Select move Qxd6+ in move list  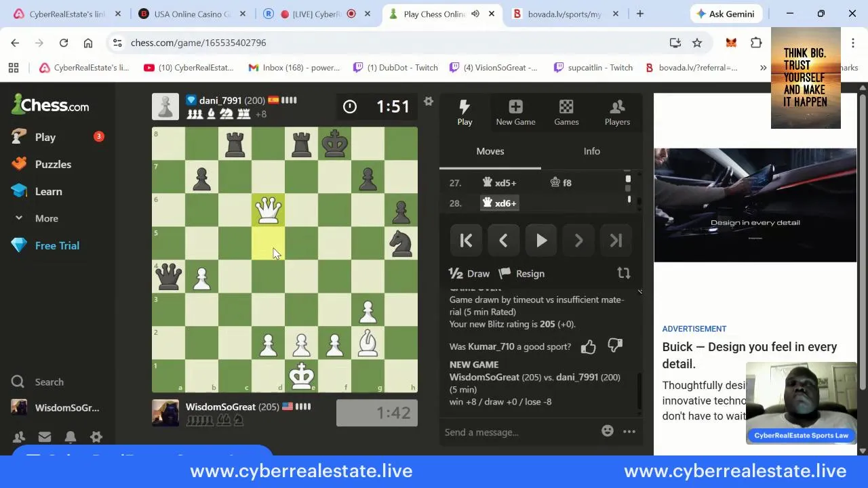click(x=499, y=203)
